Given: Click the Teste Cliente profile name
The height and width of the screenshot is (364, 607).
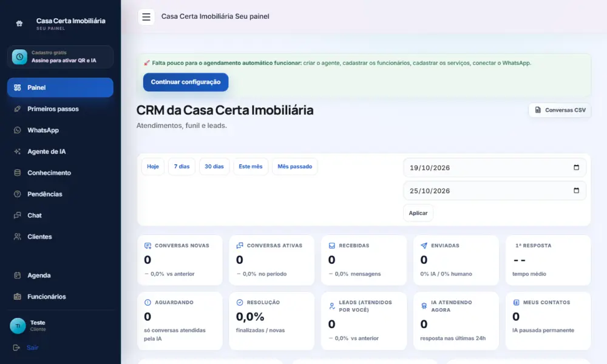Looking at the screenshot, I should coord(38,326).
